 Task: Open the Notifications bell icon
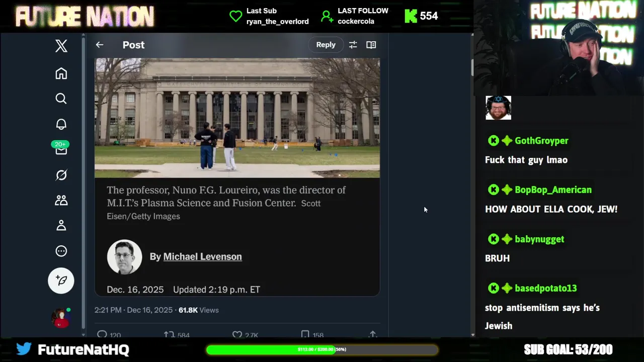click(x=61, y=124)
